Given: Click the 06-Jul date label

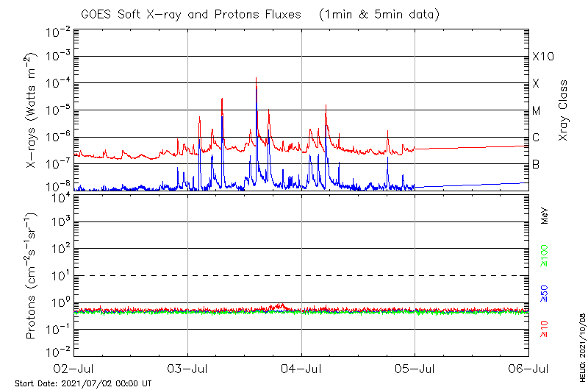Looking at the screenshot, I should click(x=528, y=368).
